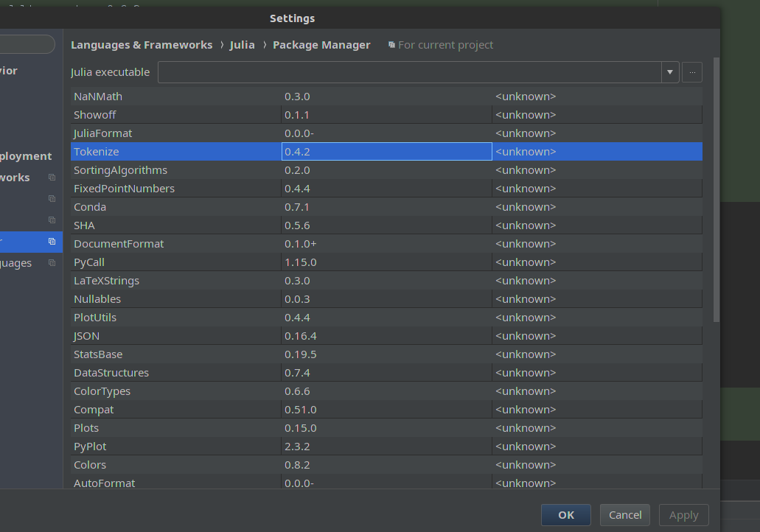Click the project icon on the highlighted sidebar item
The height and width of the screenshot is (532, 760).
(x=52, y=241)
